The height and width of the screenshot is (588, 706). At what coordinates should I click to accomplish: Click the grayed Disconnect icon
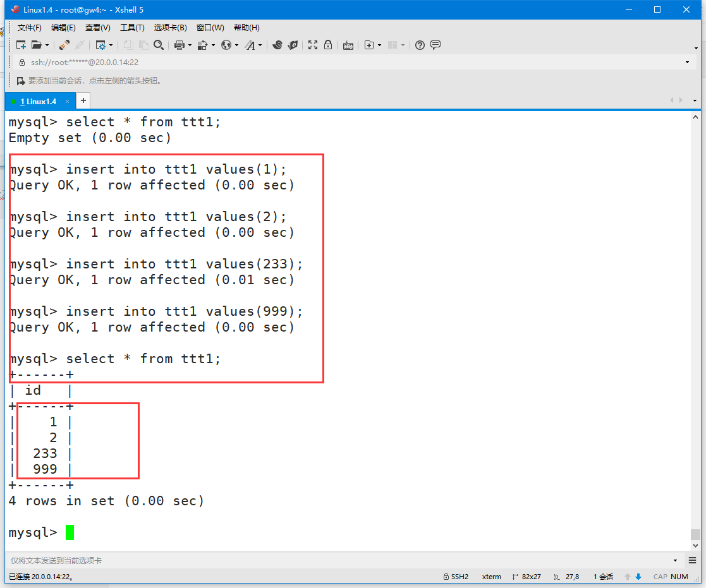click(x=80, y=45)
